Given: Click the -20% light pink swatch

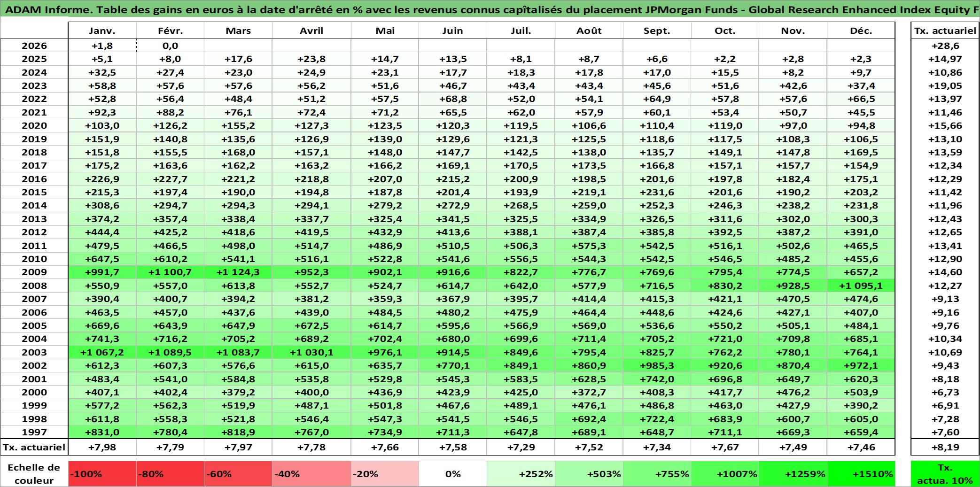Looking at the screenshot, I should (x=385, y=474).
